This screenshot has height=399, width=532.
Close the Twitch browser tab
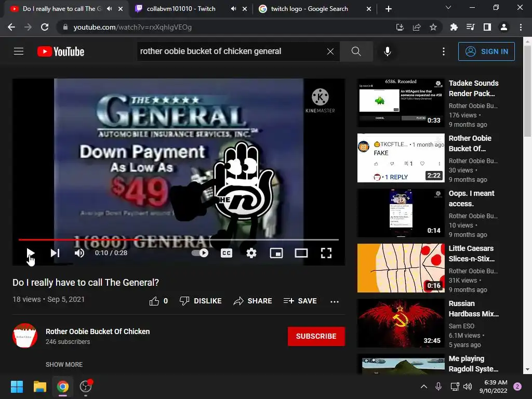click(245, 9)
